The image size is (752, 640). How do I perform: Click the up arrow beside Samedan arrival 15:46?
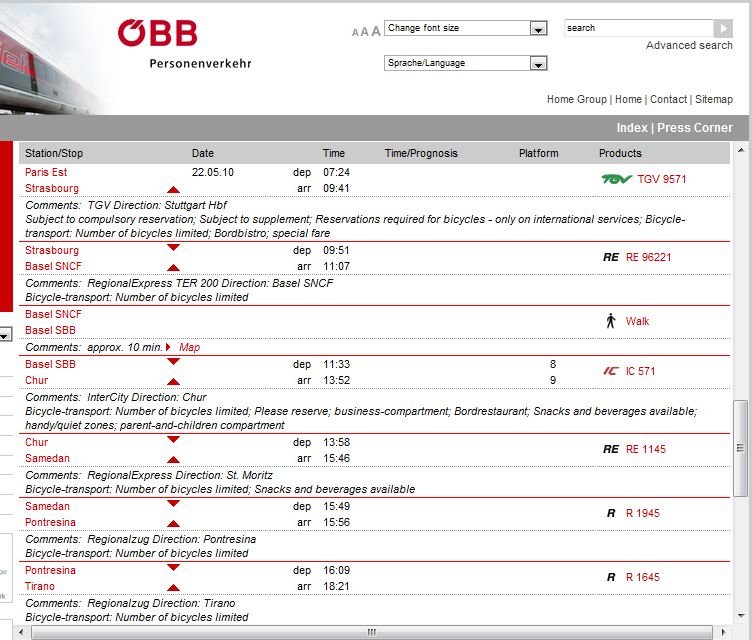tap(173, 460)
